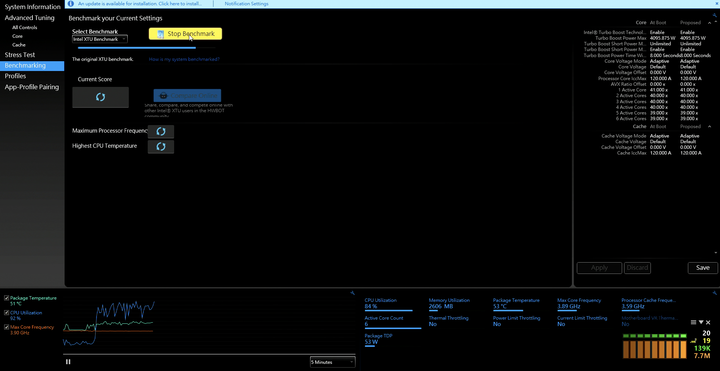The image size is (720, 371).
Task: Click Current Limit Throttling No status
Action: point(561,324)
